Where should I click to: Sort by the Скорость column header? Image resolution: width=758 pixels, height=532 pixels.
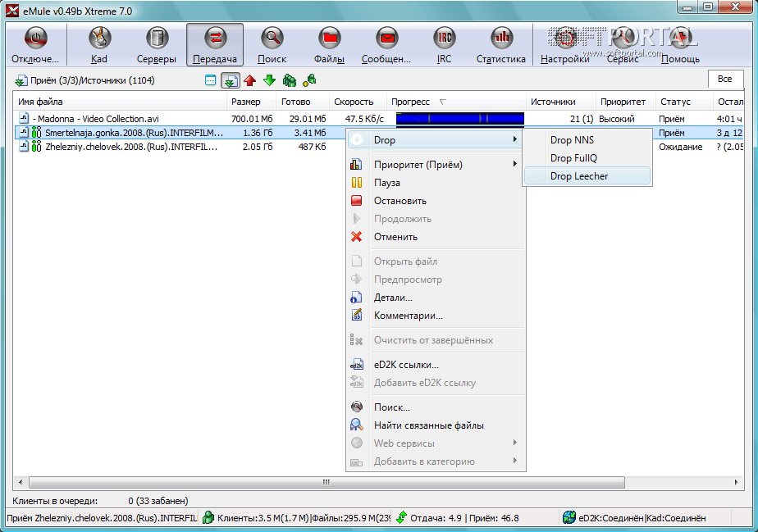click(x=358, y=102)
